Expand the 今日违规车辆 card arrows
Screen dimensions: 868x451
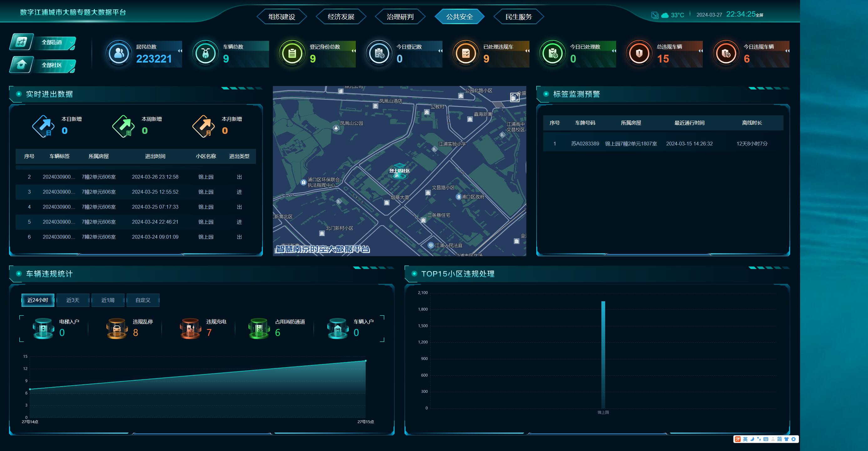pyautogui.click(x=787, y=51)
